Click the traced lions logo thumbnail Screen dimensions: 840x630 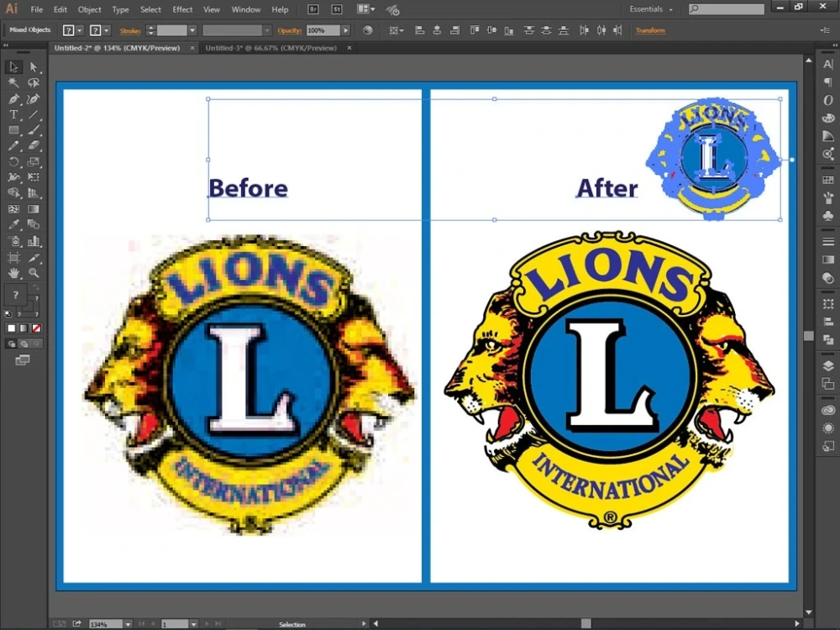point(713,159)
